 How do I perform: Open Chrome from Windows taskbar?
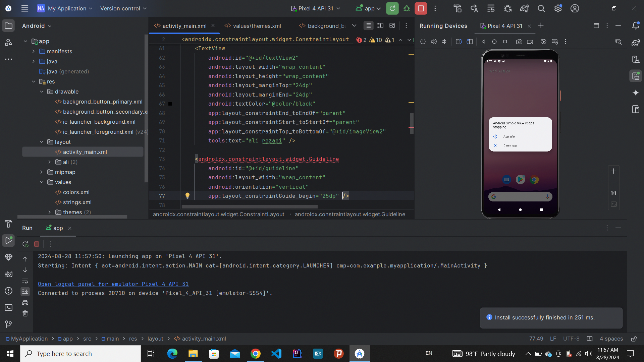255,354
